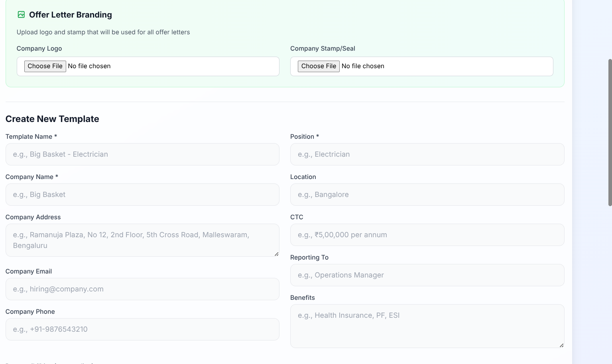612x364 pixels.
Task: Select the Reporting To input field
Action: click(x=427, y=275)
